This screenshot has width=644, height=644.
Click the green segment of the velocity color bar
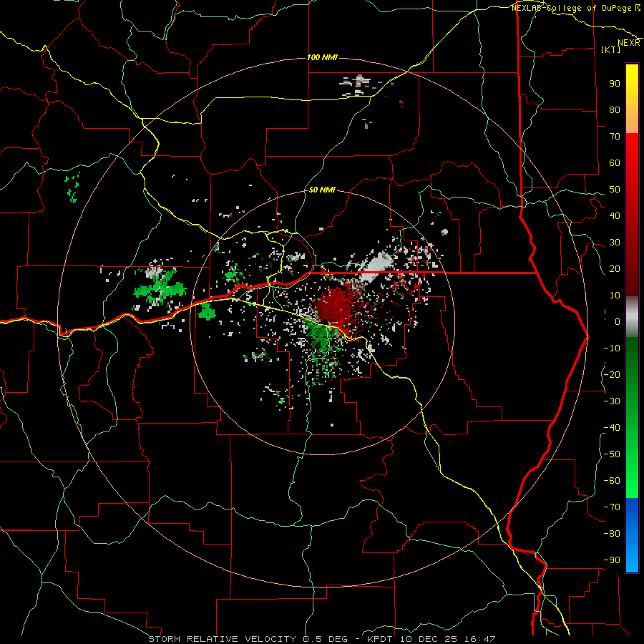632,417
